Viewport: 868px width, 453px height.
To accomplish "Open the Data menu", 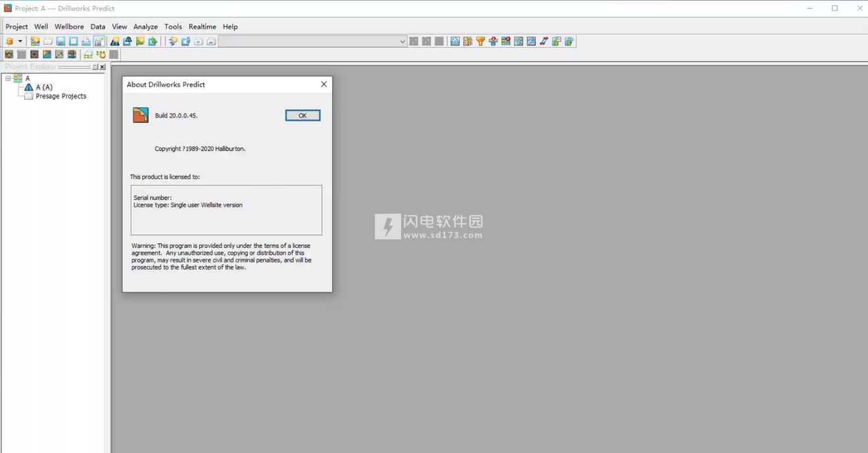I will tap(98, 27).
